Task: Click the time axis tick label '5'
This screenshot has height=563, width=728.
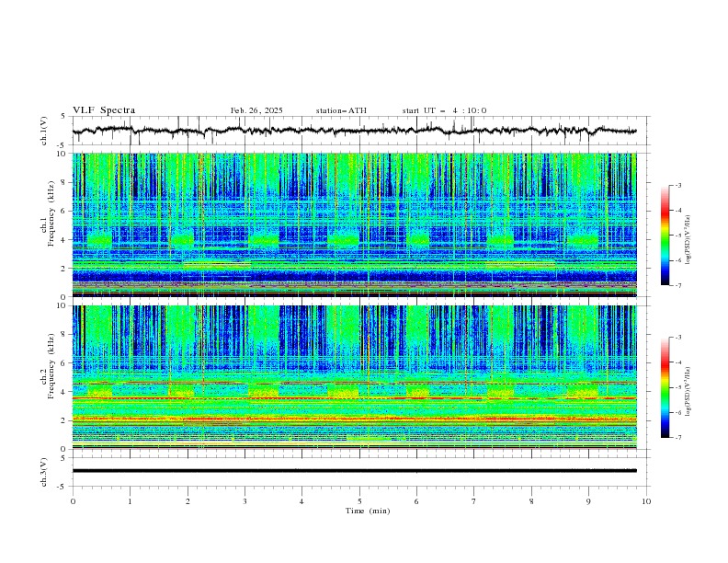Action: click(359, 501)
